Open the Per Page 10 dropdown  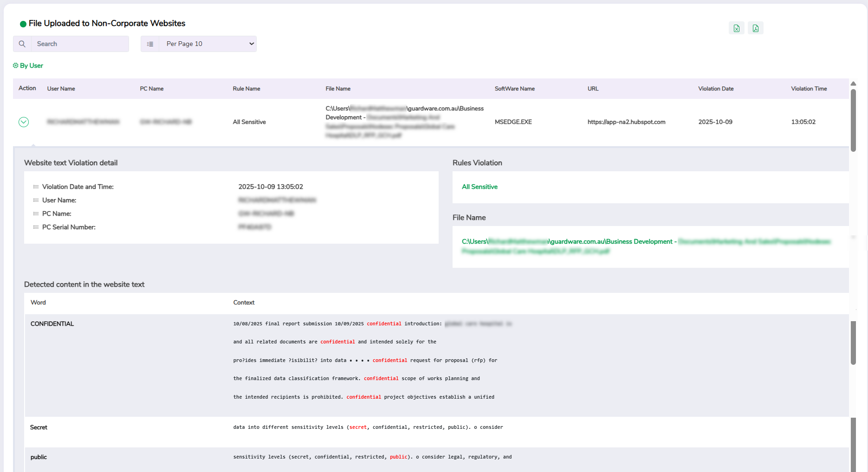pyautogui.click(x=207, y=44)
